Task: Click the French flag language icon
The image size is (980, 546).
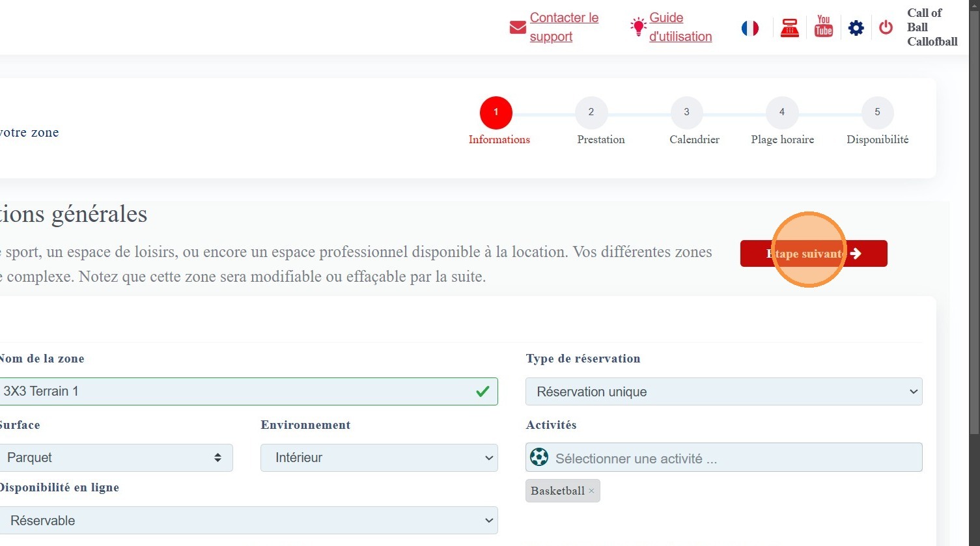Action: 750,28
